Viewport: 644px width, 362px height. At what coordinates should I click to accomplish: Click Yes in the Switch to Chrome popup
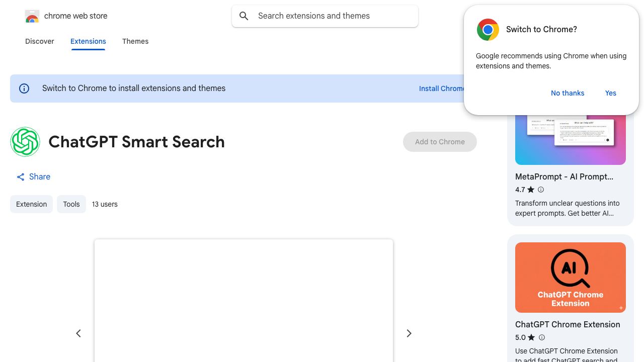click(611, 93)
